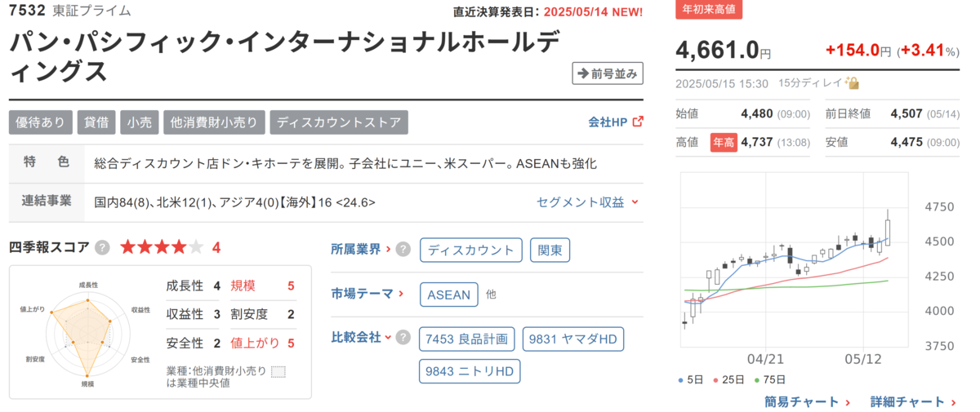
Task: Select the 小売 tag
Action: pyautogui.click(x=140, y=122)
